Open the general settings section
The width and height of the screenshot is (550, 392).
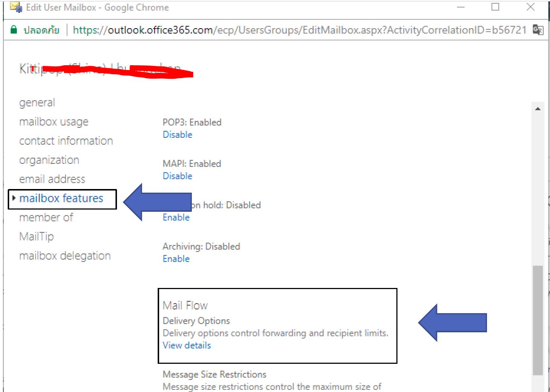tap(37, 103)
